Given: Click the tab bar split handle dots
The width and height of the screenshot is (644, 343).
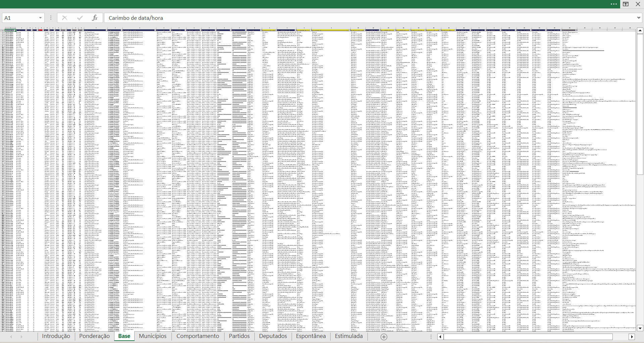Looking at the screenshot, I should pyautogui.click(x=431, y=337).
